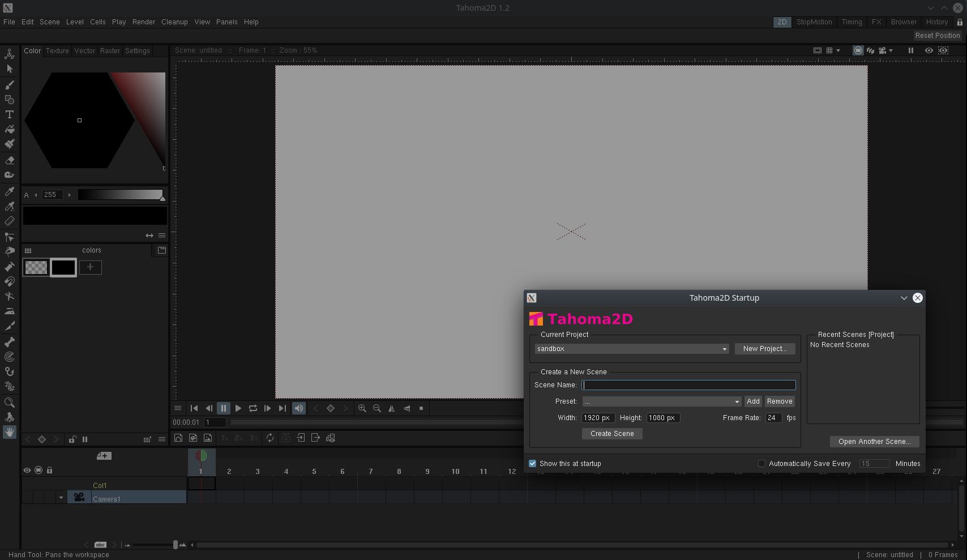
Task: Select the Iron tool
Action: [10, 311]
